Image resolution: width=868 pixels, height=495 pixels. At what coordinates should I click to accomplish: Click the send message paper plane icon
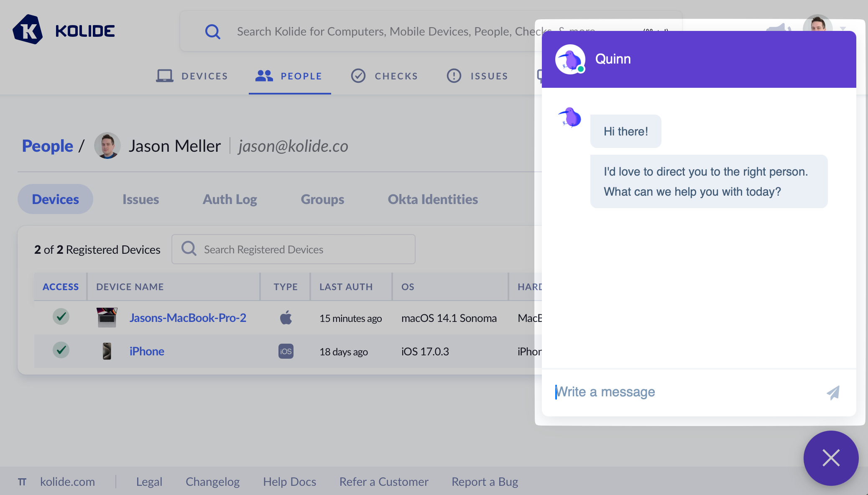click(833, 392)
